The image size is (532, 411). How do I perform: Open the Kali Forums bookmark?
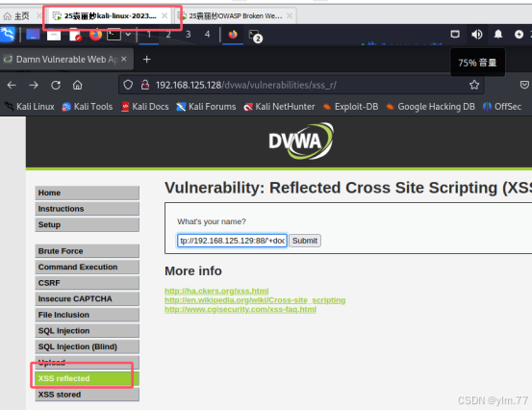(x=206, y=107)
